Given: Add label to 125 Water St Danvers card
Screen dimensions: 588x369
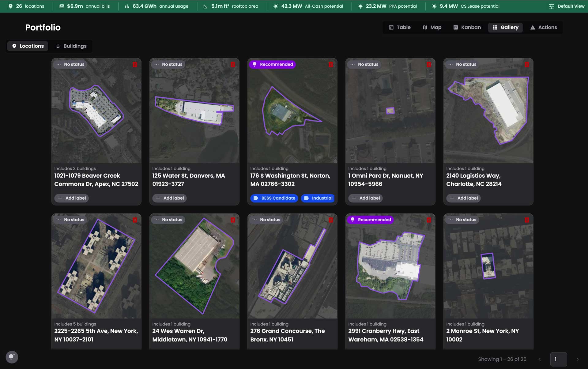Looking at the screenshot, I should tap(170, 198).
